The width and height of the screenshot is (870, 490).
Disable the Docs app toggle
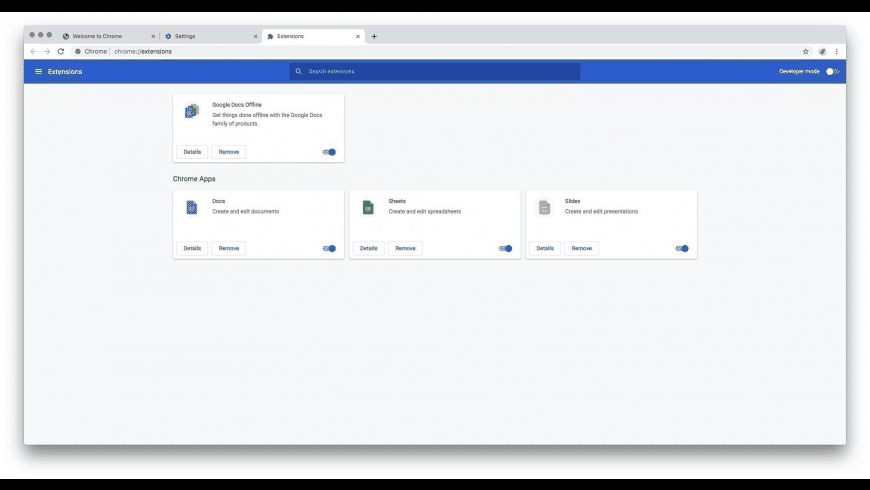tap(329, 249)
